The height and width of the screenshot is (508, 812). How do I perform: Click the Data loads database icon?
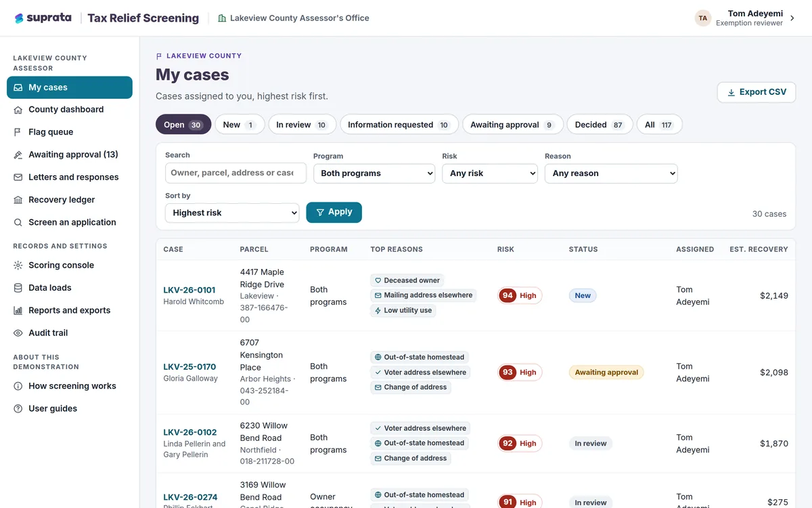(x=18, y=288)
